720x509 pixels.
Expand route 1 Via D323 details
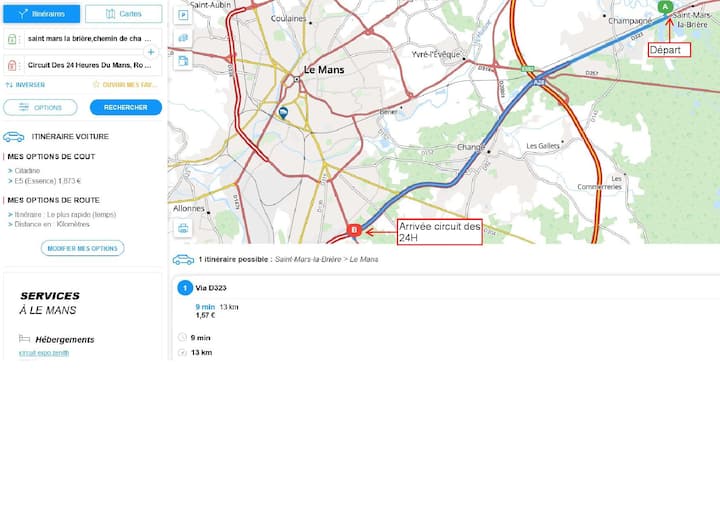(x=208, y=288)
